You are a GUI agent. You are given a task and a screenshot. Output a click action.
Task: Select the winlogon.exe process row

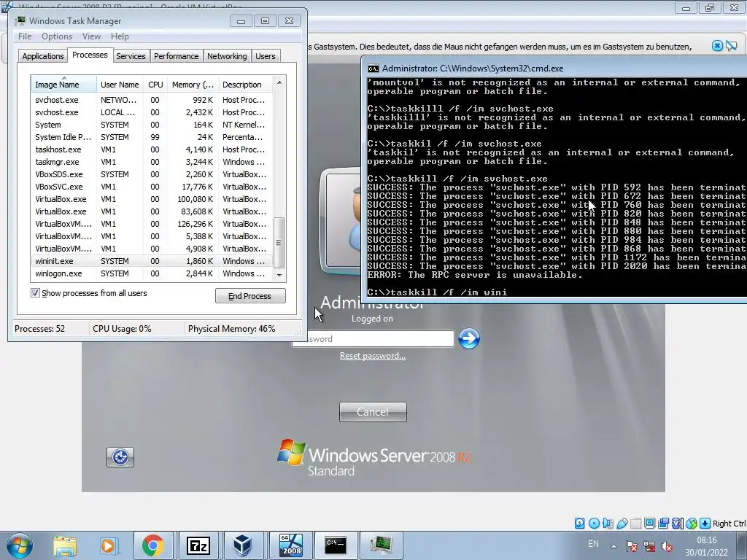[152, 273]
